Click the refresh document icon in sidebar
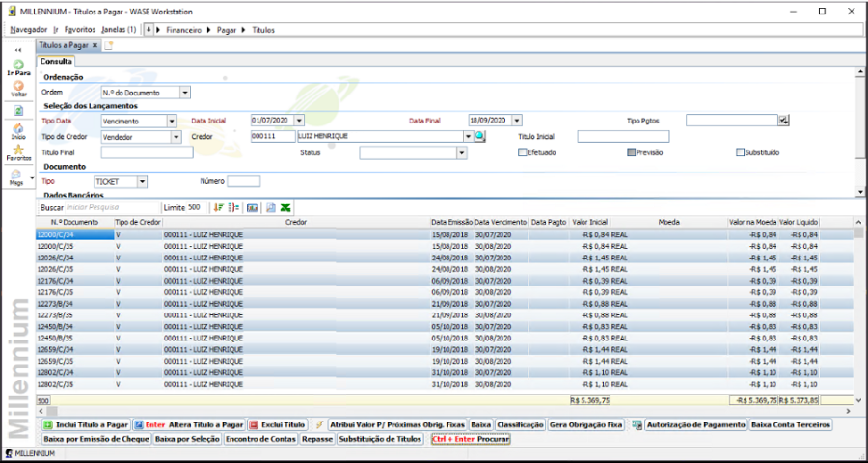The width and height of the screenshot is (868, 463). (x=18, y=111)
